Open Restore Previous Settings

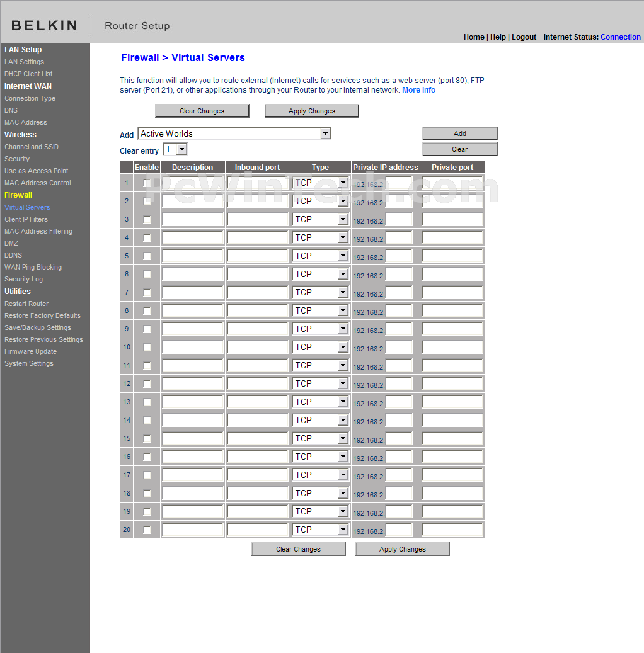coord(43,340)
